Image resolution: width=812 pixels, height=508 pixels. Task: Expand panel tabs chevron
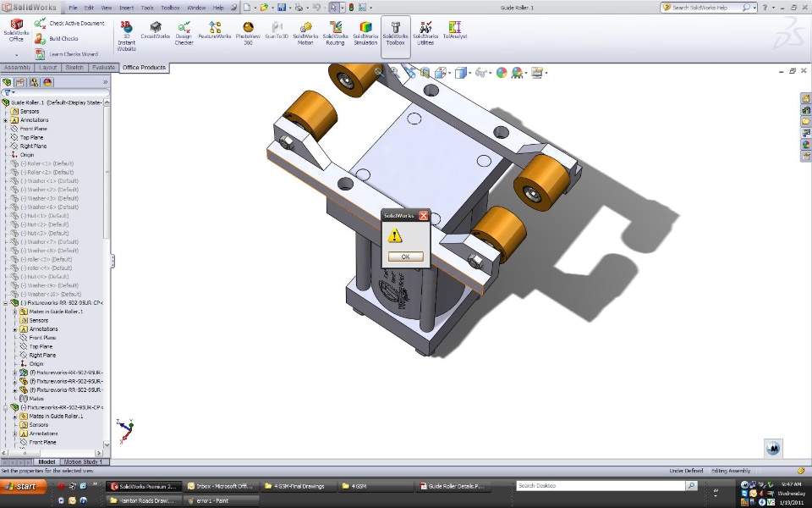105,82
